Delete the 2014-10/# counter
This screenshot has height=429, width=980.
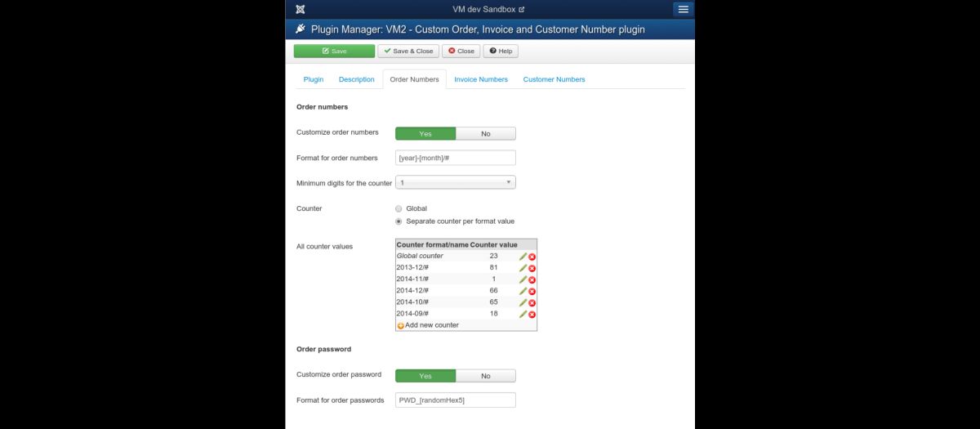532,302
